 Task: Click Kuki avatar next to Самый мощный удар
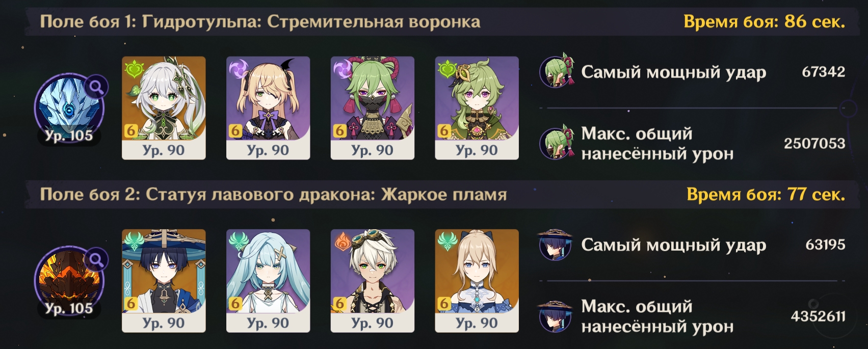[x=557, y=72]
